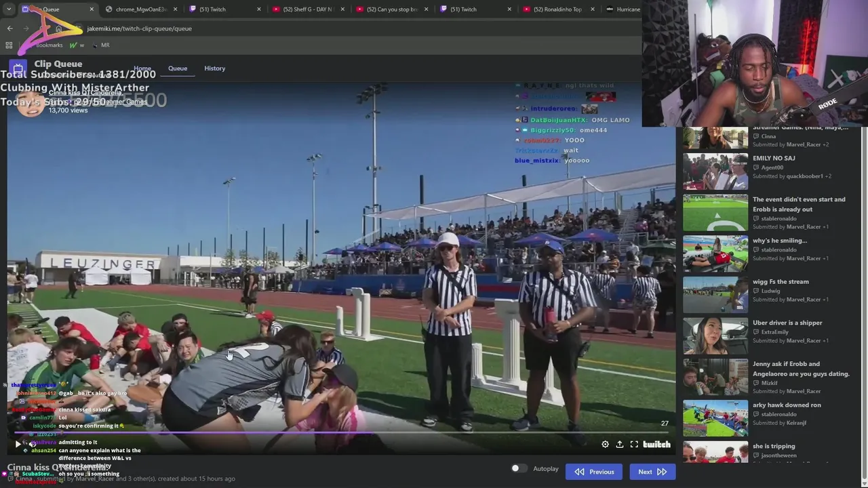Go to the Previous clip
This screenshot has width=868, height=488.
click(x=595, y=472)
